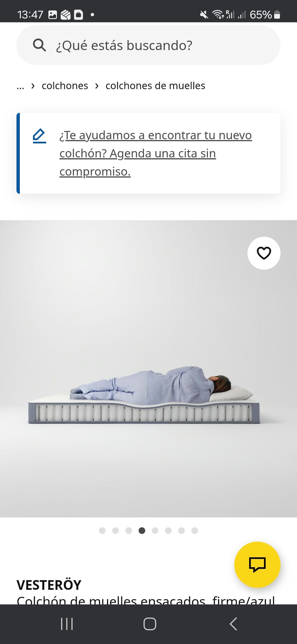Click the chevron before colchones breadcrumb
The height and width of the screenshot is (644, 297).
point(33,86)
